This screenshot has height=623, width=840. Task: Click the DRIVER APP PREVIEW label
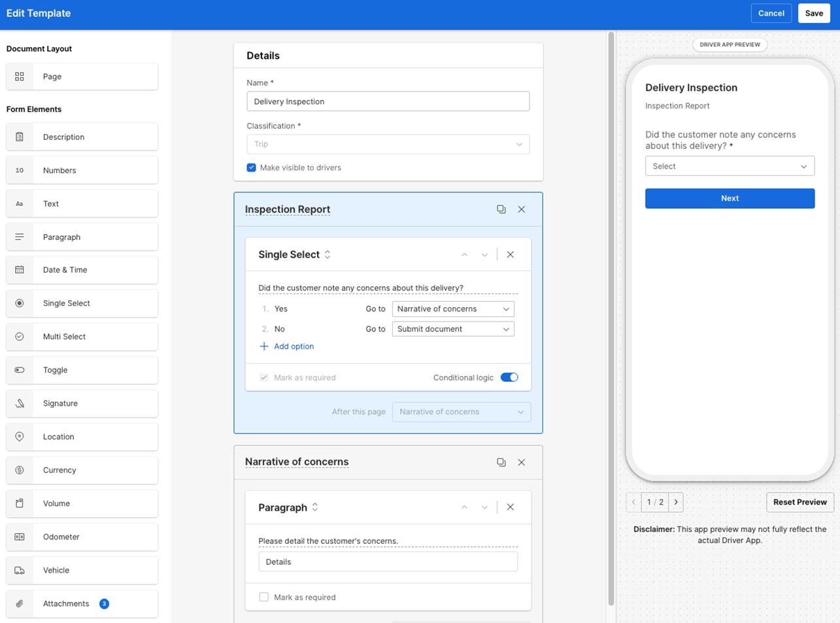point(730,44)
